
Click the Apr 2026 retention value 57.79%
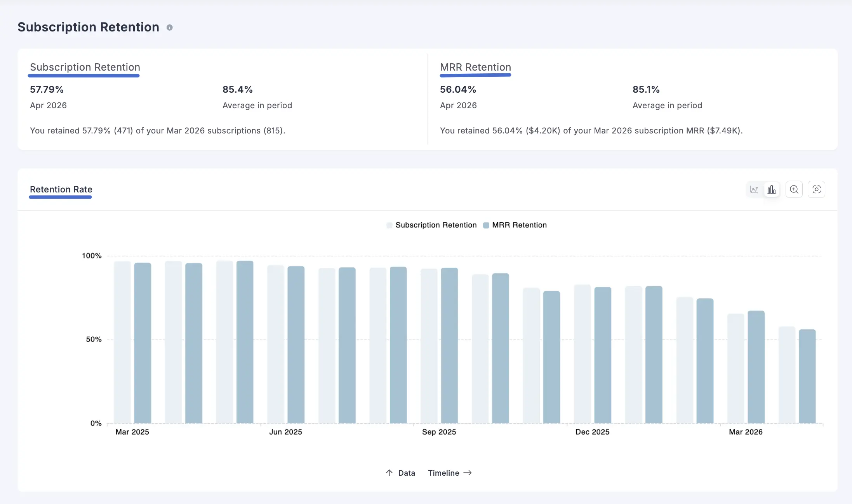tap(47, 89)
